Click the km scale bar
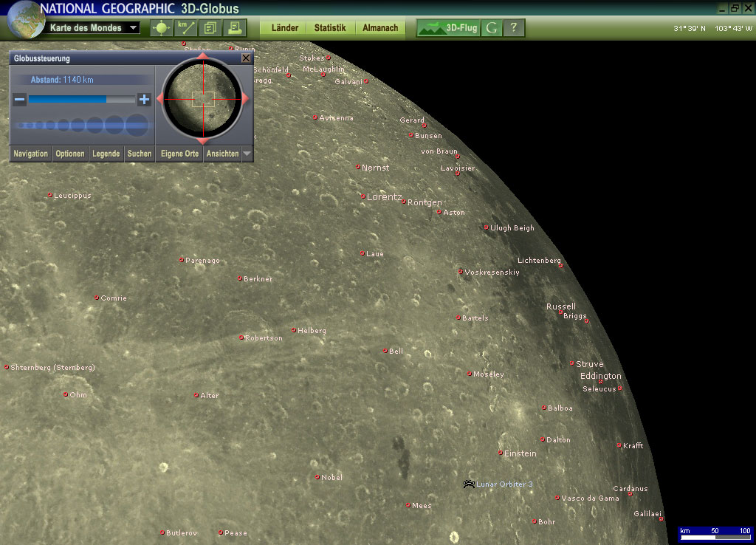The width and height of the screenshot is (756, 545). (x=715, y=534)
